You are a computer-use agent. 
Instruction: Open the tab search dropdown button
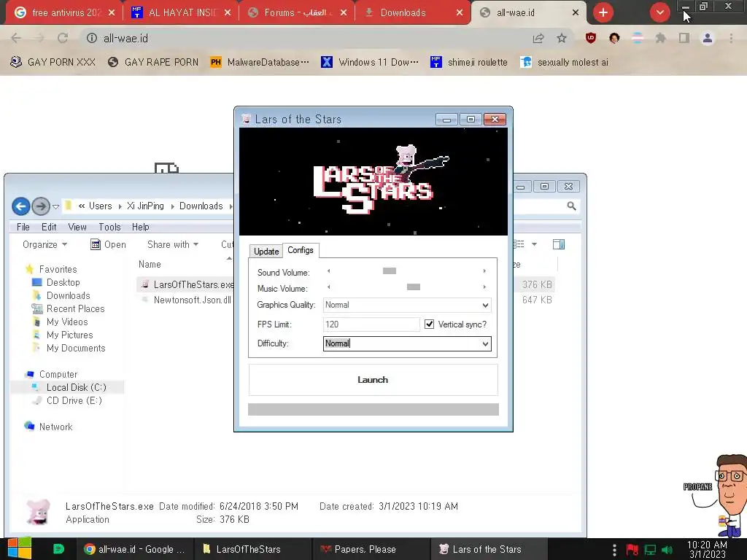[x=659, y=12]
